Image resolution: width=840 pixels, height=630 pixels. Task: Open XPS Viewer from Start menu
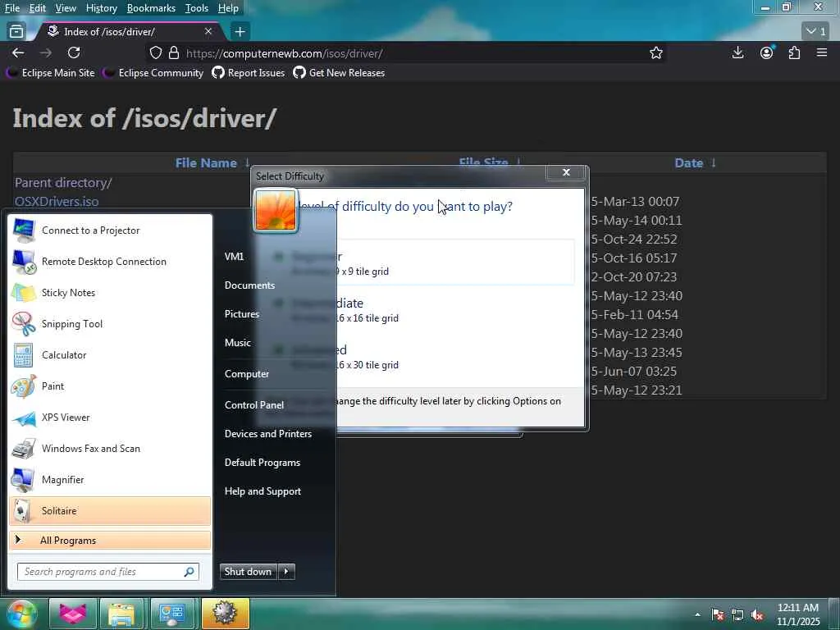(x=110, y=418)
